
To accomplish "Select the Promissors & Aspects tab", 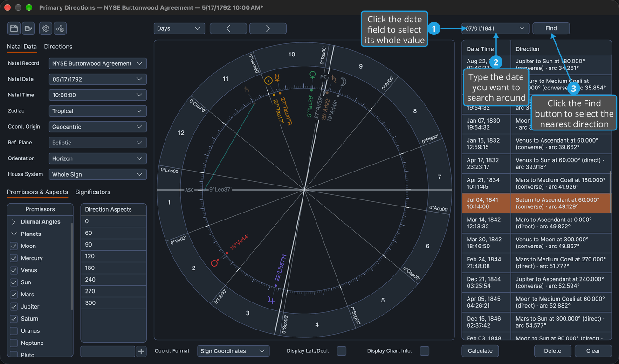I will (x=37, y=192).
